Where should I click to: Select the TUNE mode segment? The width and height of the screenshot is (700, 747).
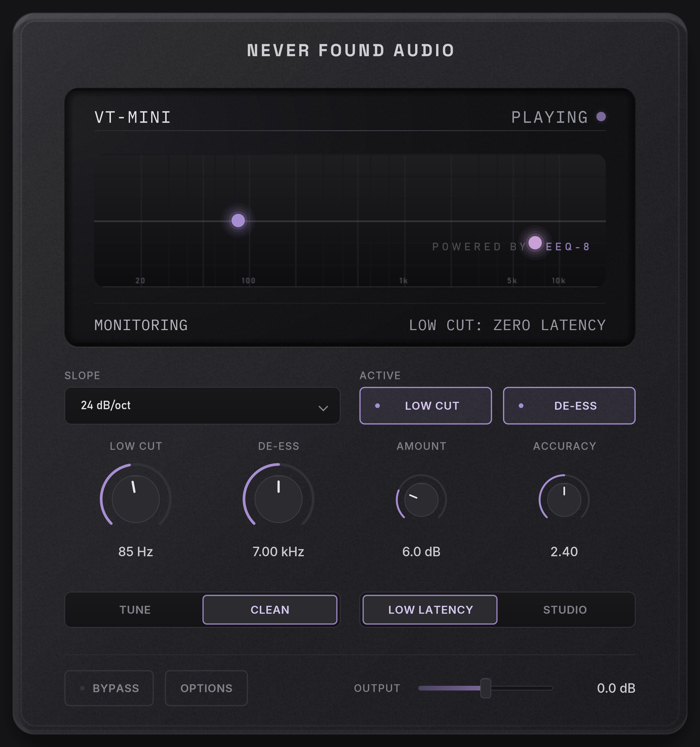pyautogui.click(x=135, y=609)
